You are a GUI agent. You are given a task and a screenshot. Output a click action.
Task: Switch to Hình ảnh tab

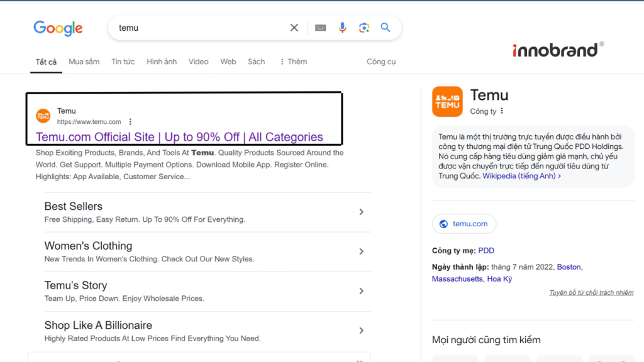(162, 62)
